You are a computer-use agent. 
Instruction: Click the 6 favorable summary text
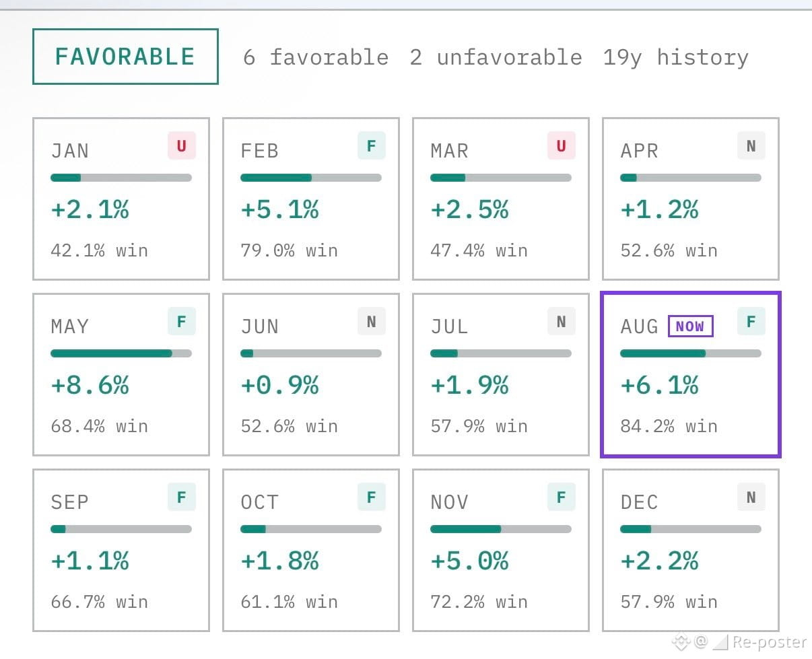pyautogui.click(x=316, y=57)
